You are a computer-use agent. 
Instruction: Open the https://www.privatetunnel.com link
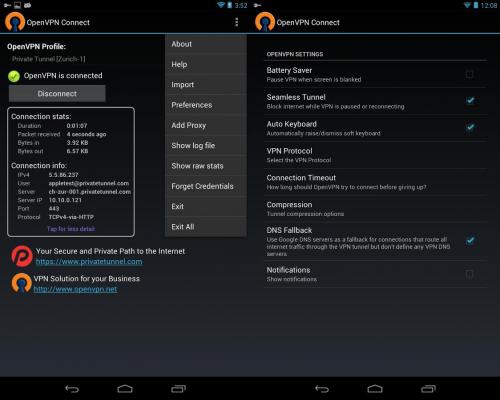pyautogui.click(x=89, y=262)
